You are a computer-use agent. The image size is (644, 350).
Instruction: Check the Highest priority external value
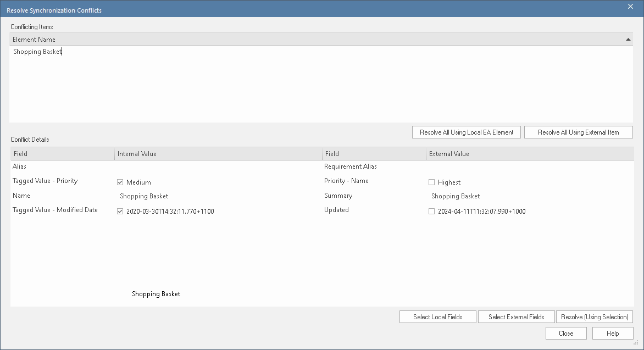point(432,182)
